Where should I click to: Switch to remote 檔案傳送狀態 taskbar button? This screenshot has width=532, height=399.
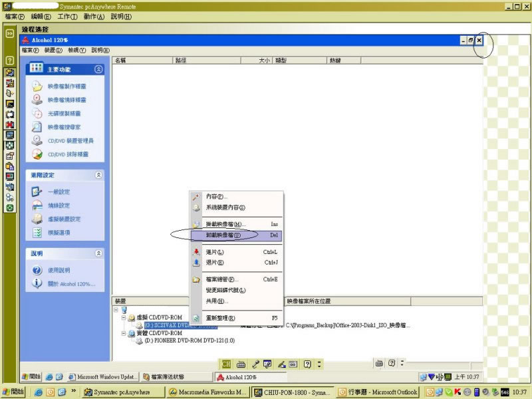[176, 377]
